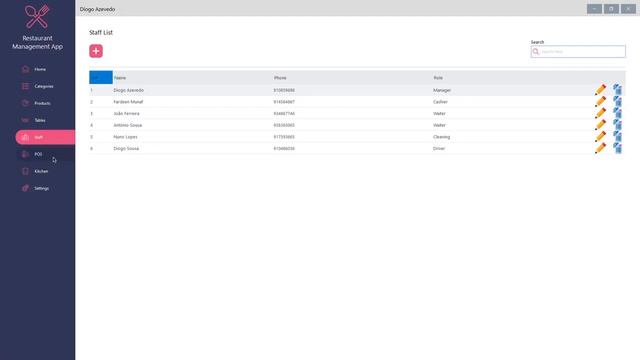
Task: Select the highlighted Staff sidebar item
Action: [x=45, y=137]
